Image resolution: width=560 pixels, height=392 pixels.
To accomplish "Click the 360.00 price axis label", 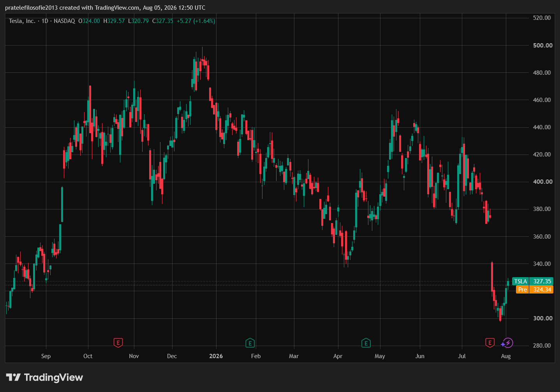I will click(542, 236).
